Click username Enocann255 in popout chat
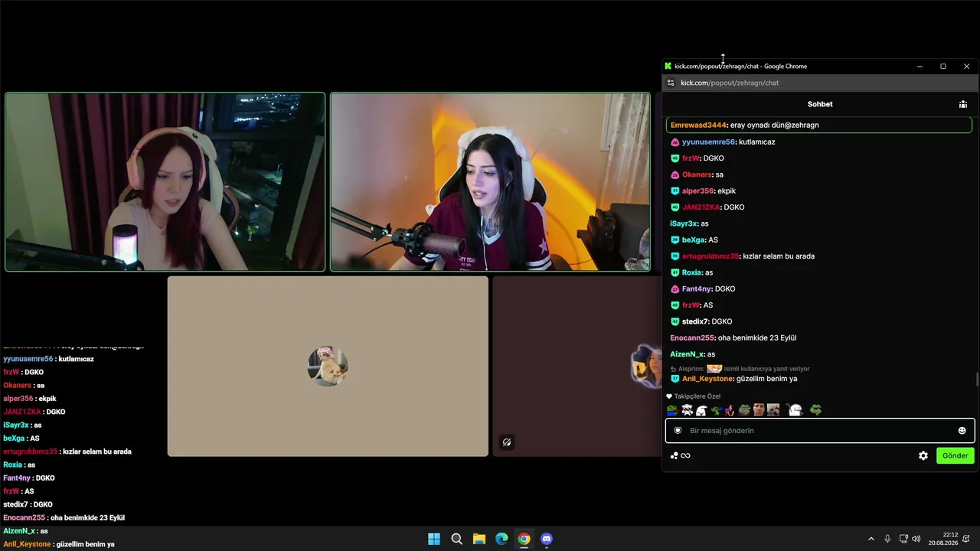 [691, 338]
